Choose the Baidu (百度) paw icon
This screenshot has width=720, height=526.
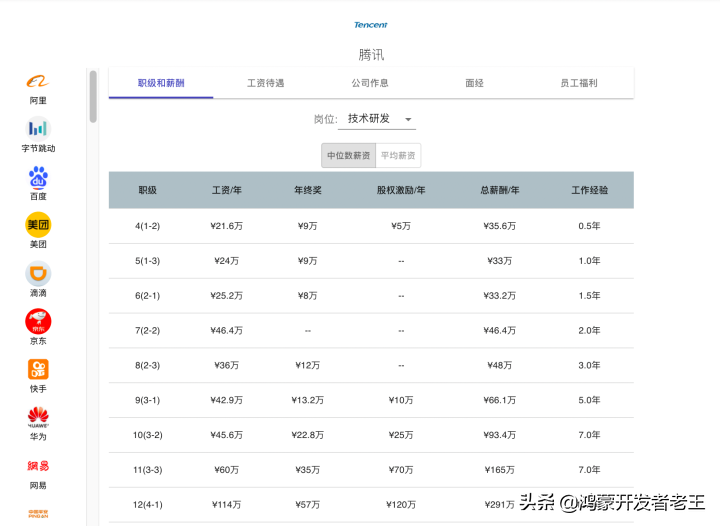click(38, 177)
